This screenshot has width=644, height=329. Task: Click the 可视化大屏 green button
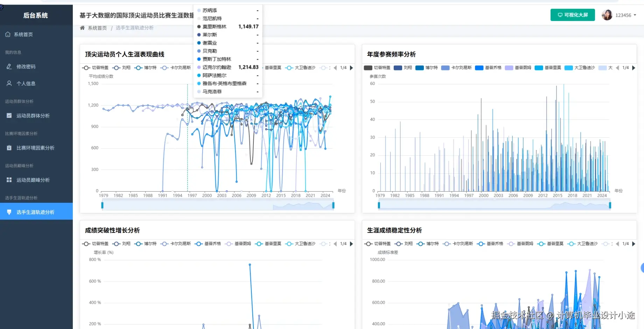(x=572, y=15)
